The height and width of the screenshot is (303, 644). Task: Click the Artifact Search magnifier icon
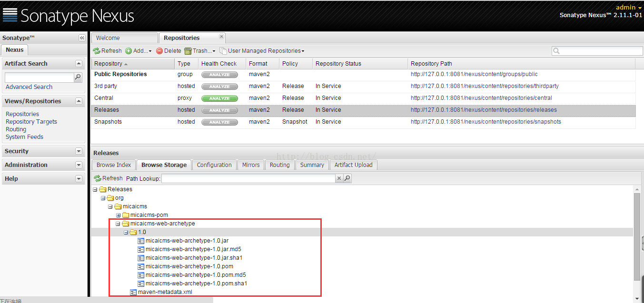coord(78,77)
